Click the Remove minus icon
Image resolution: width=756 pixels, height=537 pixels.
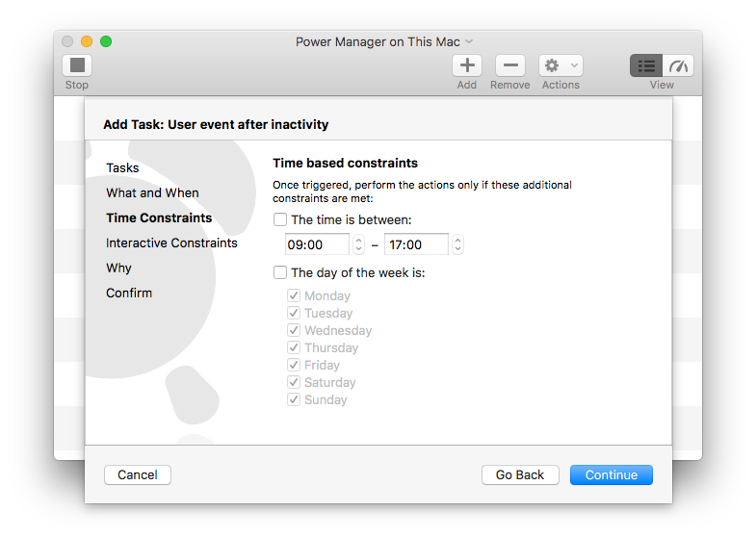tap(510, 65)
